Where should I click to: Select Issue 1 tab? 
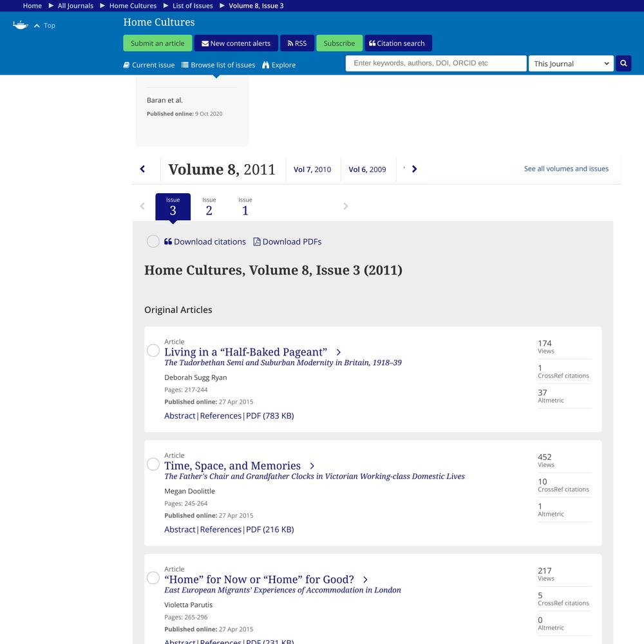click(x=245, y=207)
